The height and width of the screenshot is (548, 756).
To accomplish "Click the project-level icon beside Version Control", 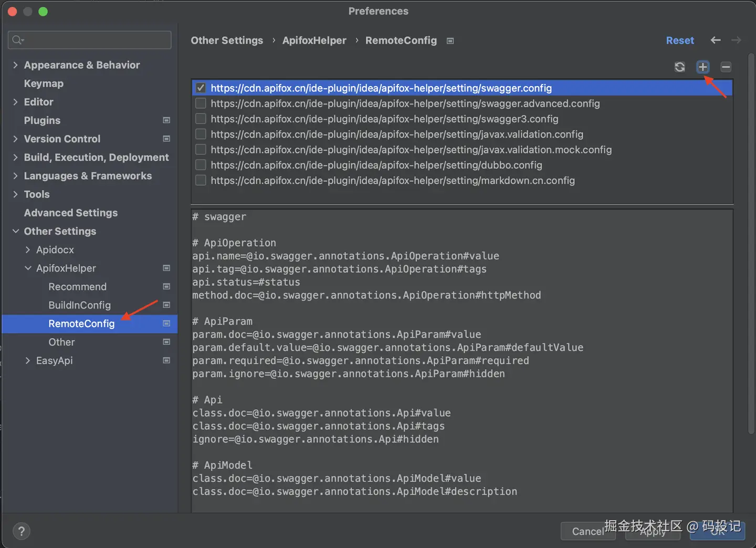I will [166, 139].
